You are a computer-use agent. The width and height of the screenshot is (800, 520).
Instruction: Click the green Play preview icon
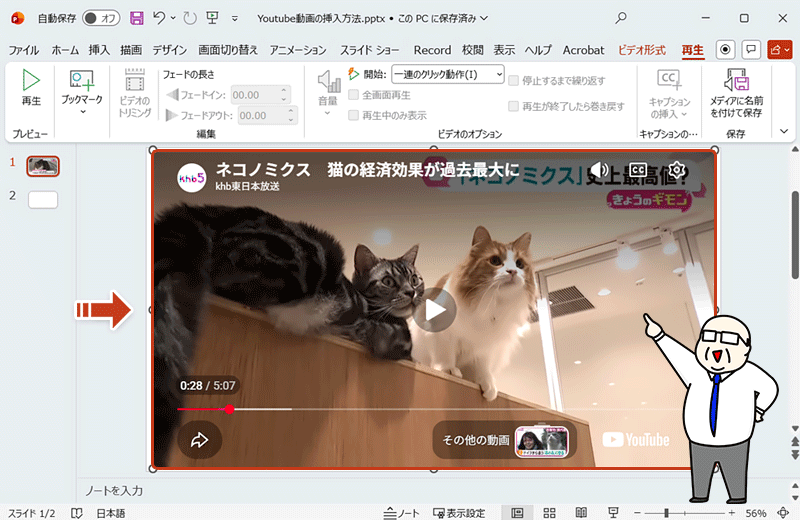(x=31, y=80)
